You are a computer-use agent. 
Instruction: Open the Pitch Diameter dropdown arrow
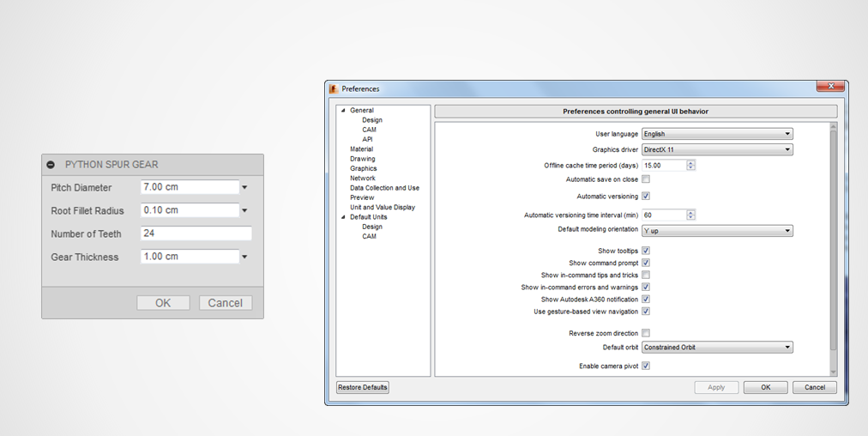(244, 187)
